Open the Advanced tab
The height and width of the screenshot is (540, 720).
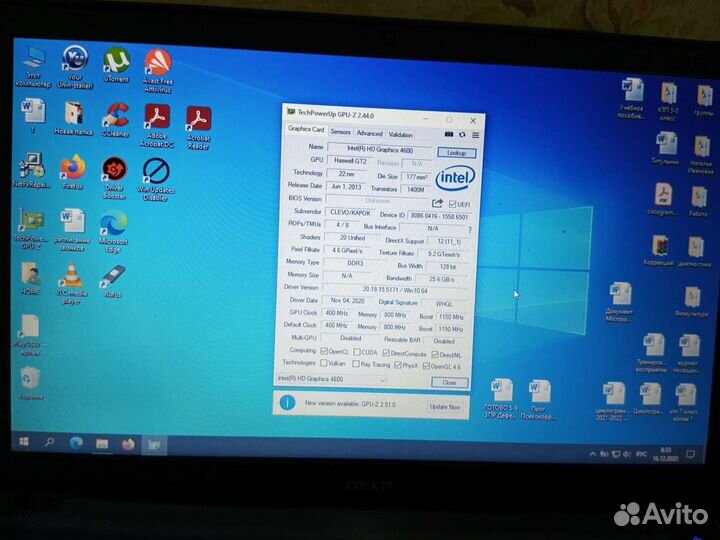[x=369, y=134]
